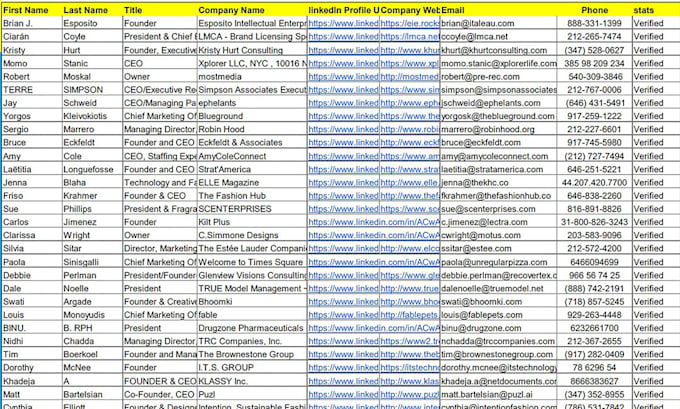Select company cell 'Drugzone Pharmaceuticals'
The height and width of the screenshot is (409, 680).
click(252, 328)
